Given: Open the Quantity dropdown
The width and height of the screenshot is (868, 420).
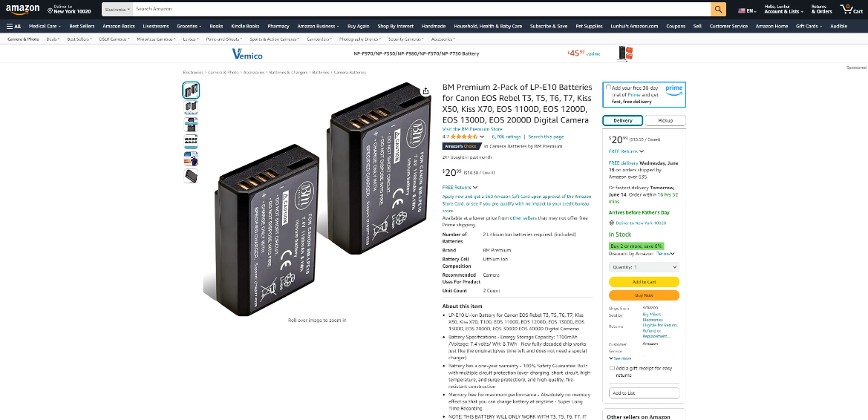Looking at the screenshot, I should [644, 267].
